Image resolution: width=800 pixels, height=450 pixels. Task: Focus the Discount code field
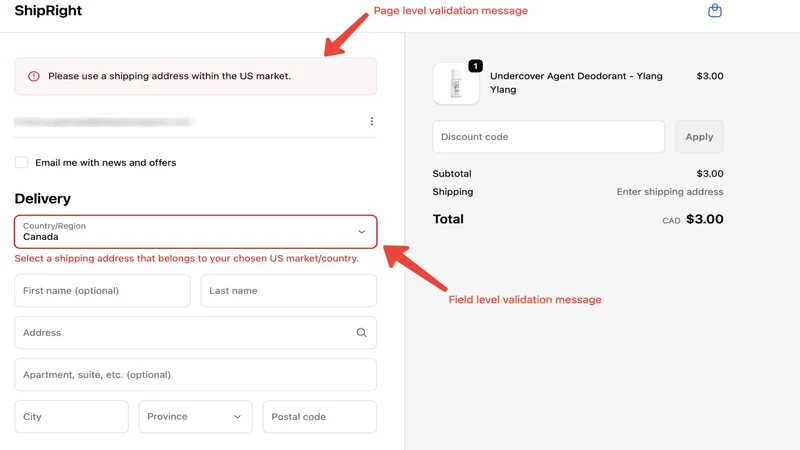tap(548, 137)
